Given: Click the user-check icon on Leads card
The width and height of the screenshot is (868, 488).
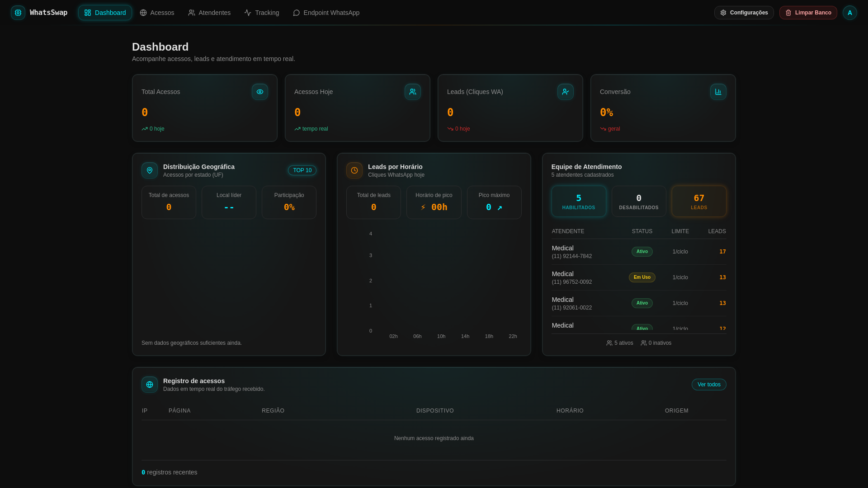Looking at the screenshot, I should click(566, 92).
